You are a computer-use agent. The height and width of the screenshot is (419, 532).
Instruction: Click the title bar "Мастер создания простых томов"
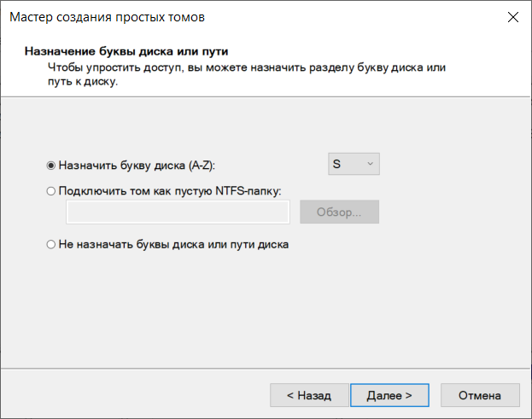108,17
